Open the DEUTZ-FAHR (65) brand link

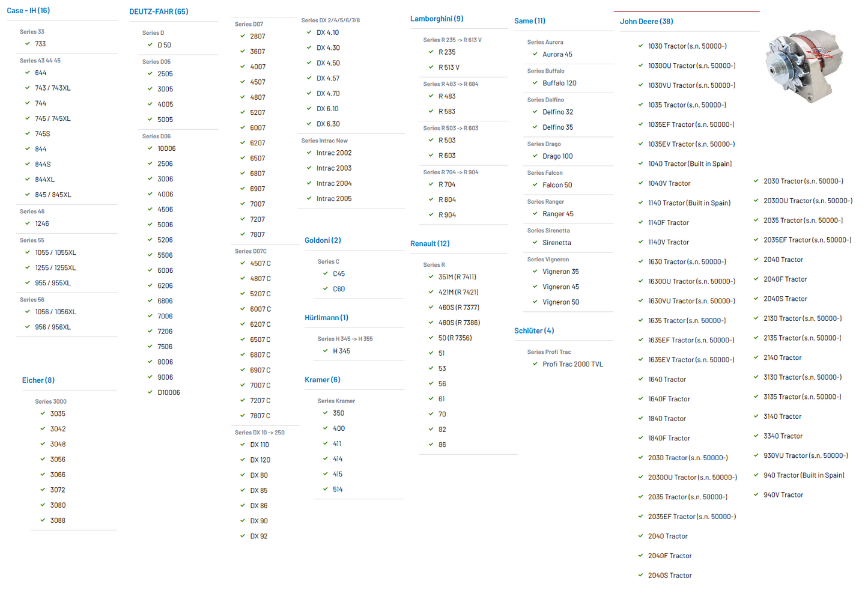[159, 11]
